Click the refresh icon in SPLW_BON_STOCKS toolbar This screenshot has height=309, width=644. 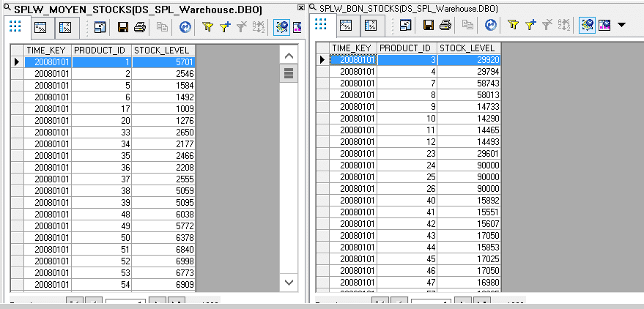tap(491, 25)
